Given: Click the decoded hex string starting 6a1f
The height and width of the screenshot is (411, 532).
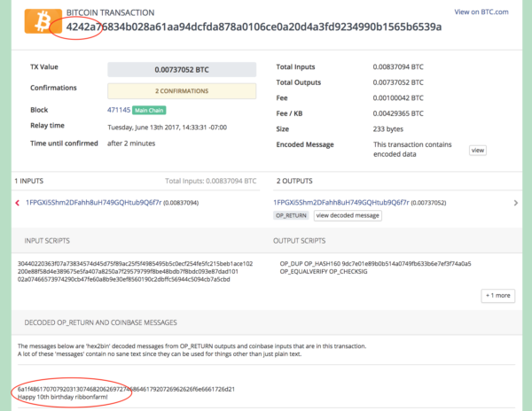Looking at the screenshot, I should coord(126,388).
